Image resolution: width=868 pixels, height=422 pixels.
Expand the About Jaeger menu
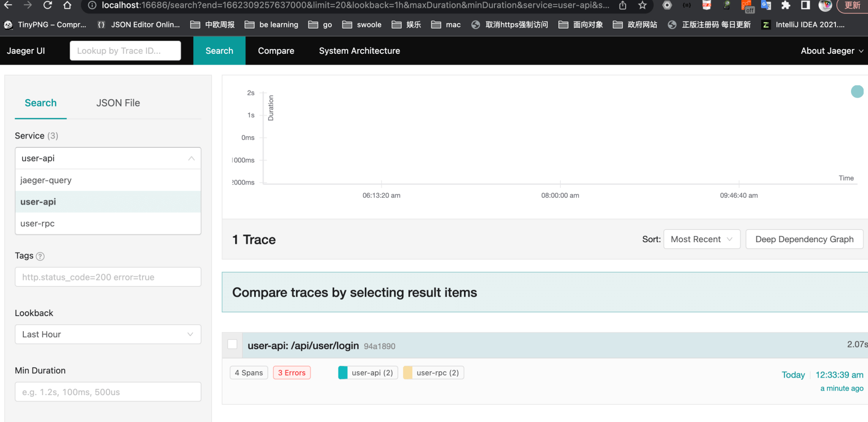[831, 51]
